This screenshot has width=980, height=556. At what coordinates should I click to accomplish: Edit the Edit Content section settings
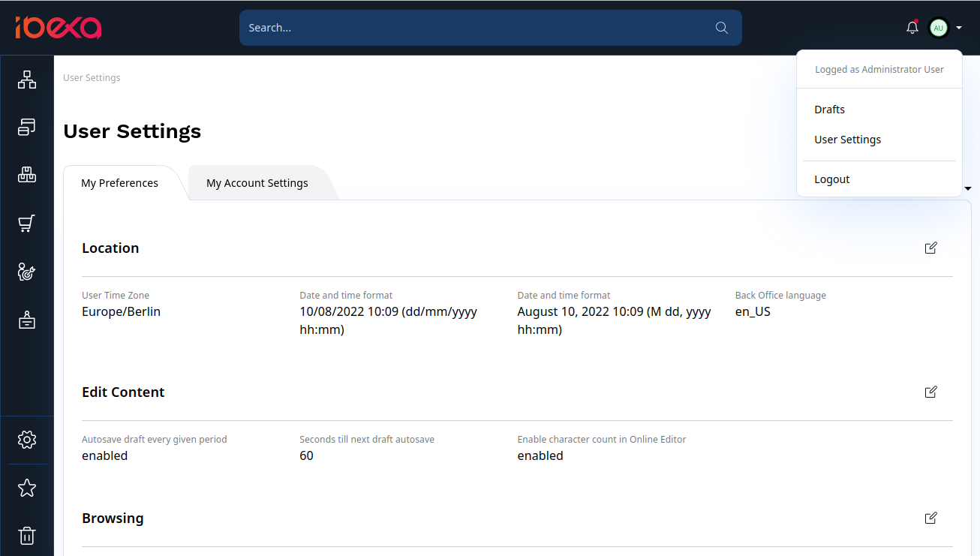click(x=931, y=392)
